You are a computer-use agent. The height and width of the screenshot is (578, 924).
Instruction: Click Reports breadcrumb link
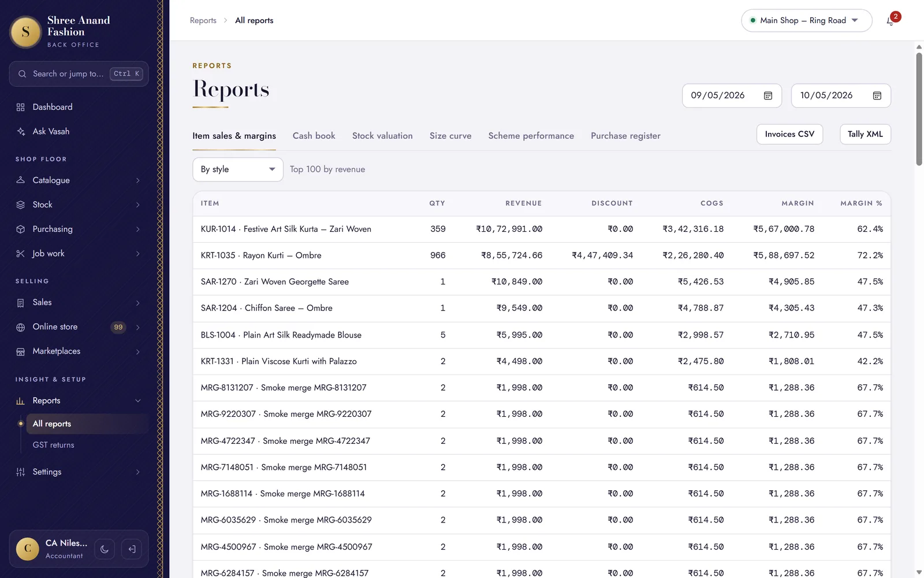click(x=203, y=20)
